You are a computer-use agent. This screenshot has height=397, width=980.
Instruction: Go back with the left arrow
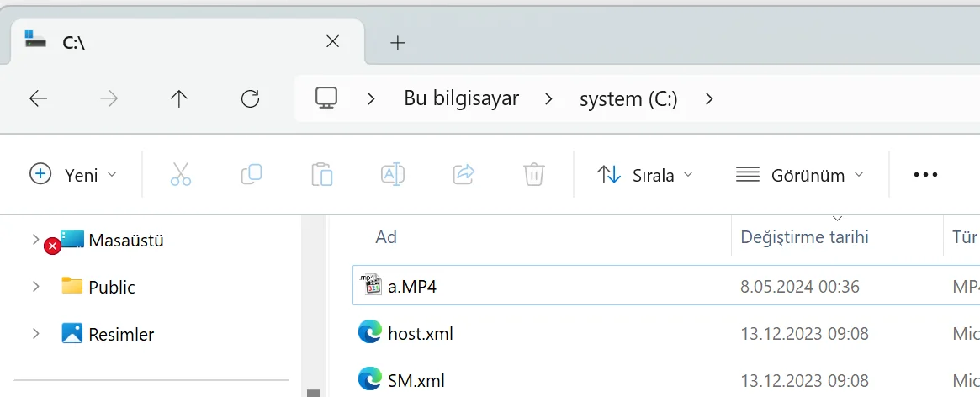tap(38, 98)
